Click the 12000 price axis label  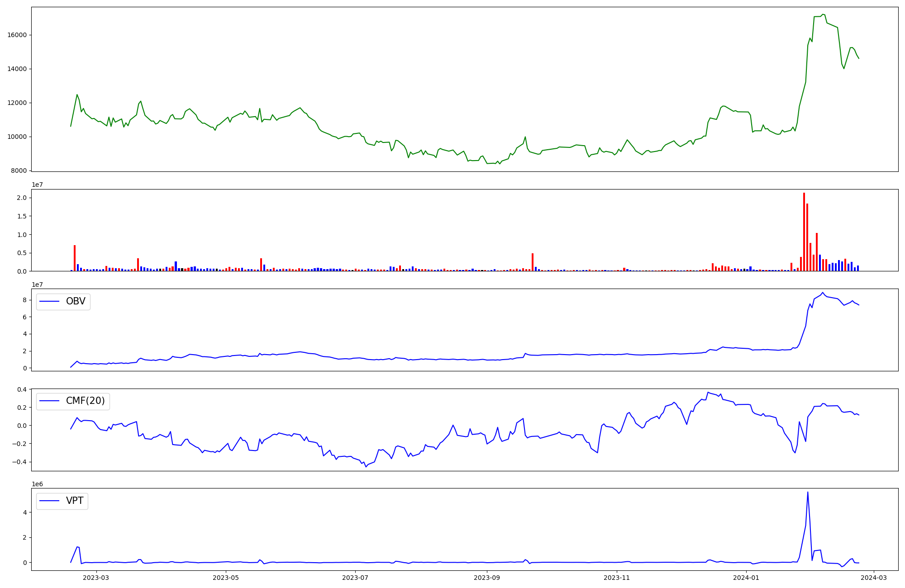(17, 103)
